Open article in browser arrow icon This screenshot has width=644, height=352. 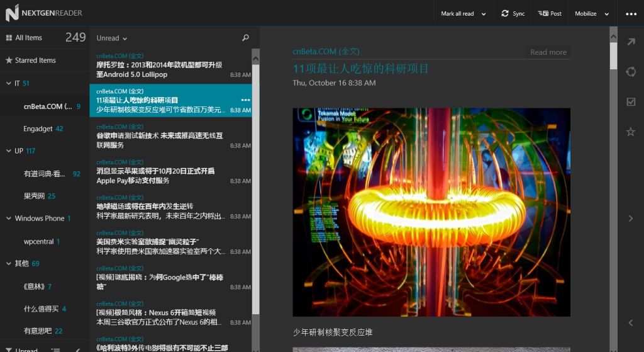(631, 42)
